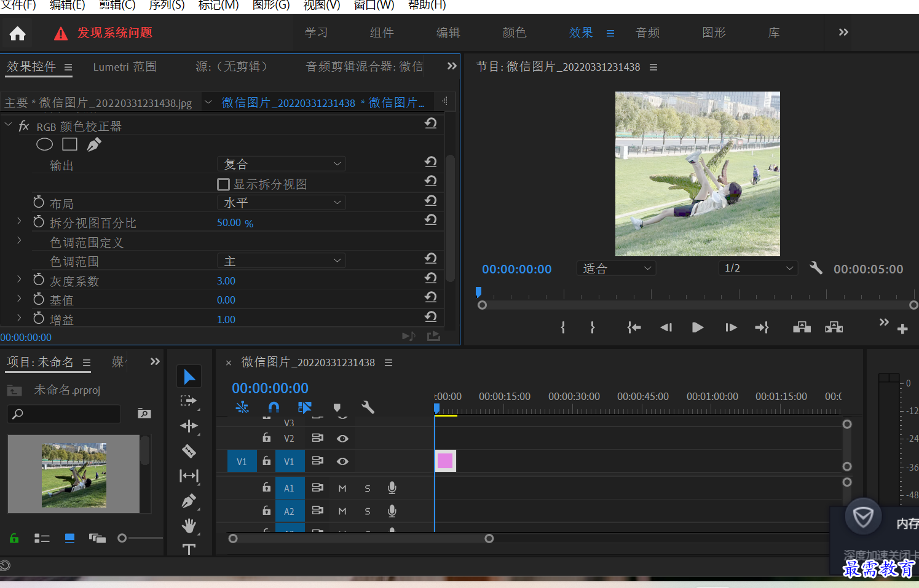The height and width of the screenshot is (588, 919).
Task: Switch to the 音频 workspace
Action: 647,33
